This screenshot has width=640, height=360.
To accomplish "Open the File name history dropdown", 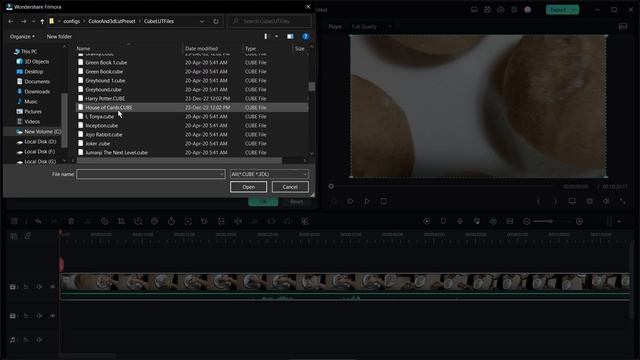I will point(221,174).
